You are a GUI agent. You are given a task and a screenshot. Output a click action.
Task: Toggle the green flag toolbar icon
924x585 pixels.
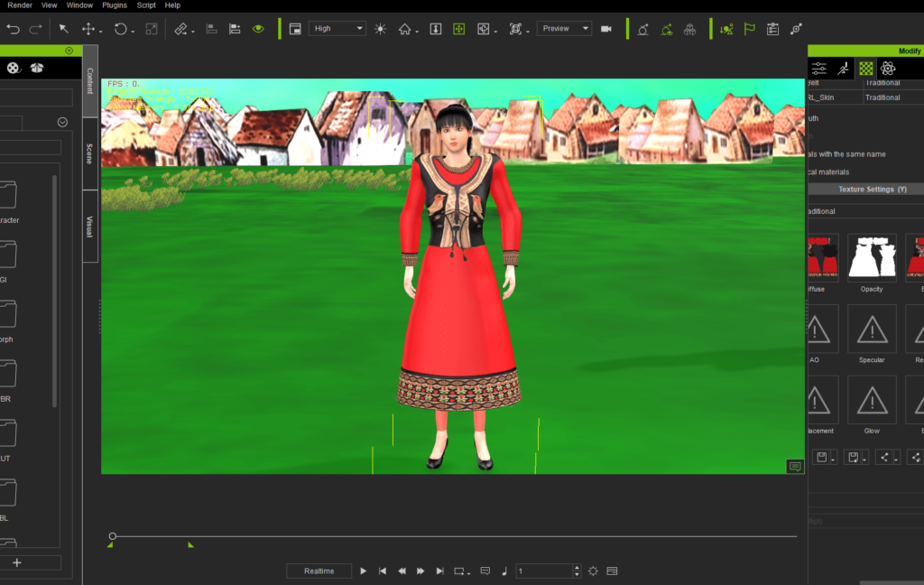(x=749, y=28)
